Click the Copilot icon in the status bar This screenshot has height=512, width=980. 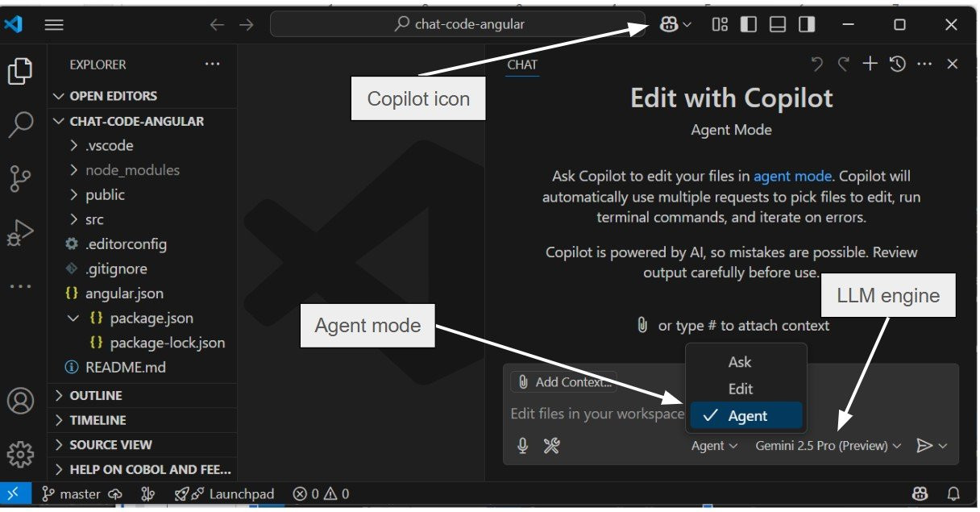coord(920,493)
